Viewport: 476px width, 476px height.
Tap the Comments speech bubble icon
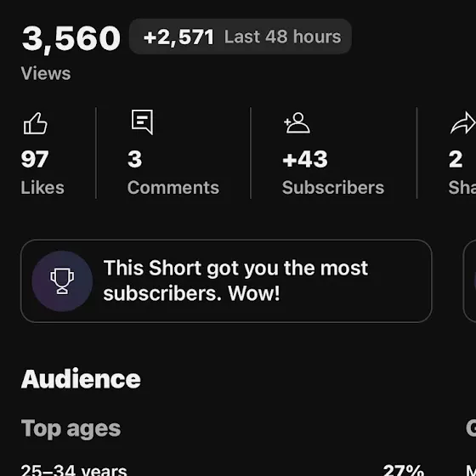tap(142, 122)
